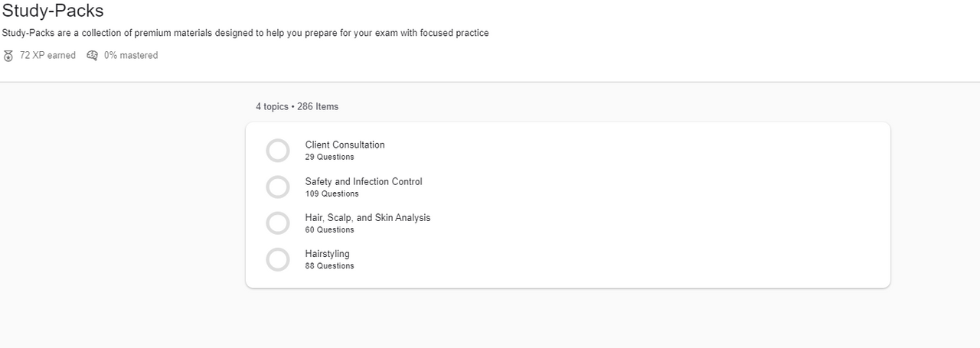Screen dimensions: 980x348
Task: Click the Hair, Scalp, and Skin Analysis progress circle
Action: 277,223
